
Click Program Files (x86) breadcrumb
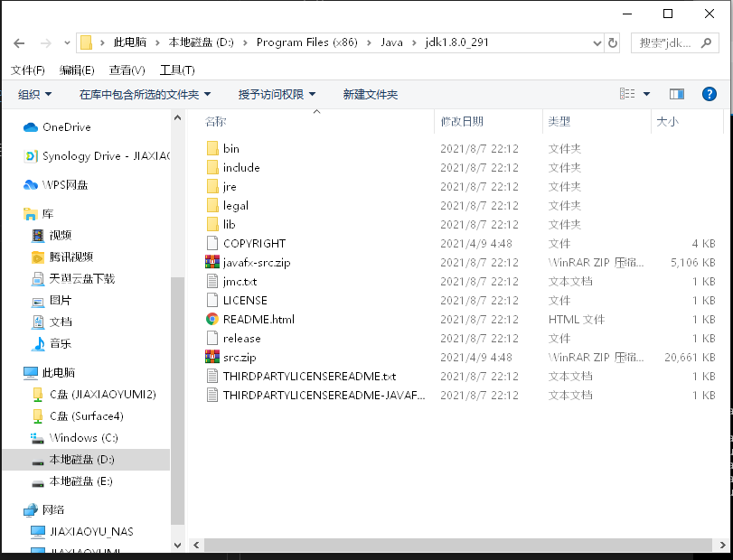306,42
